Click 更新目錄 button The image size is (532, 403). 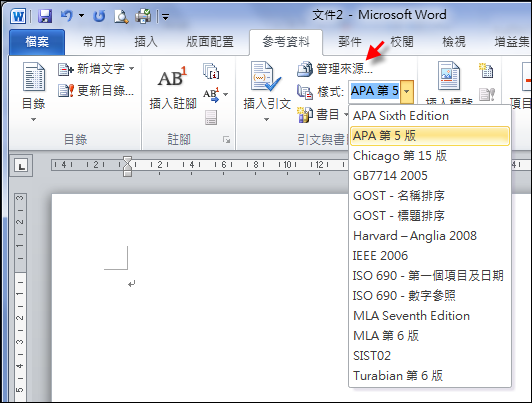pos(96,91)
